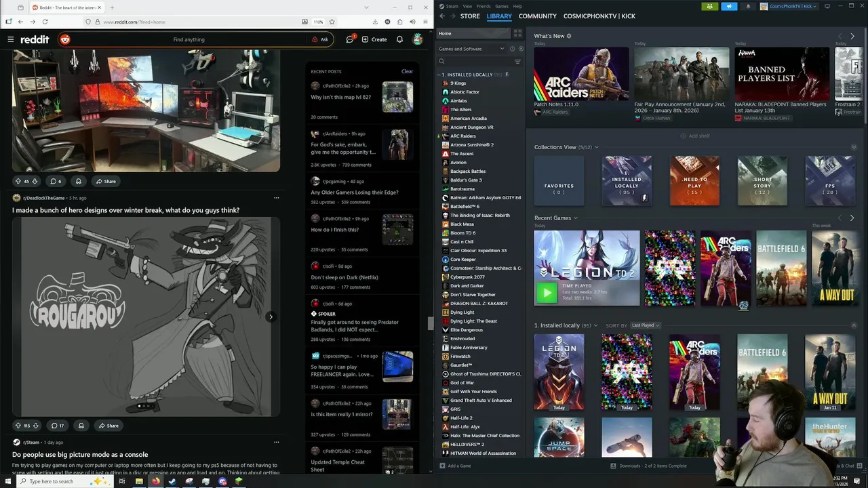Focus Reddit Find anything search field
Viewport: 868px width, 488px height.
pos(189,39)
